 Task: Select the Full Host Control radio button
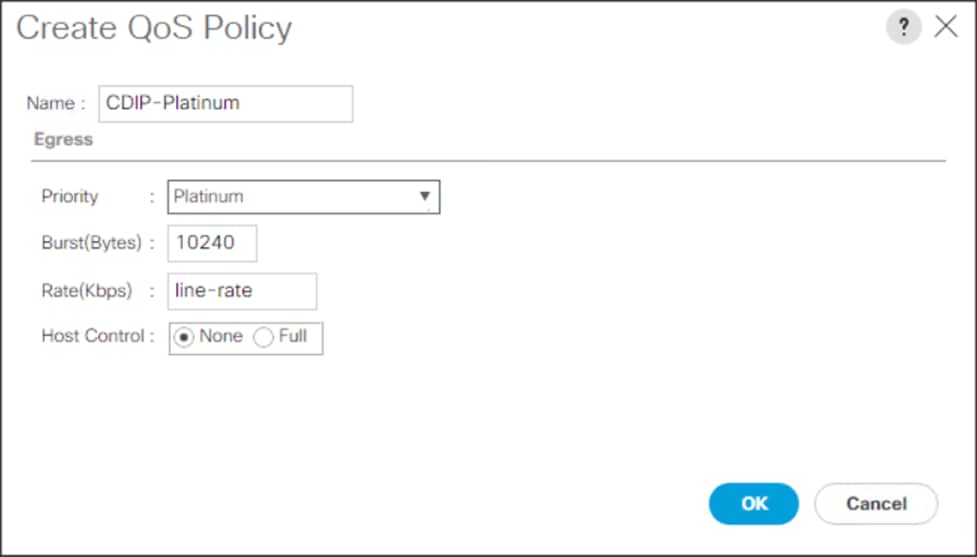(x=264, y=338)
